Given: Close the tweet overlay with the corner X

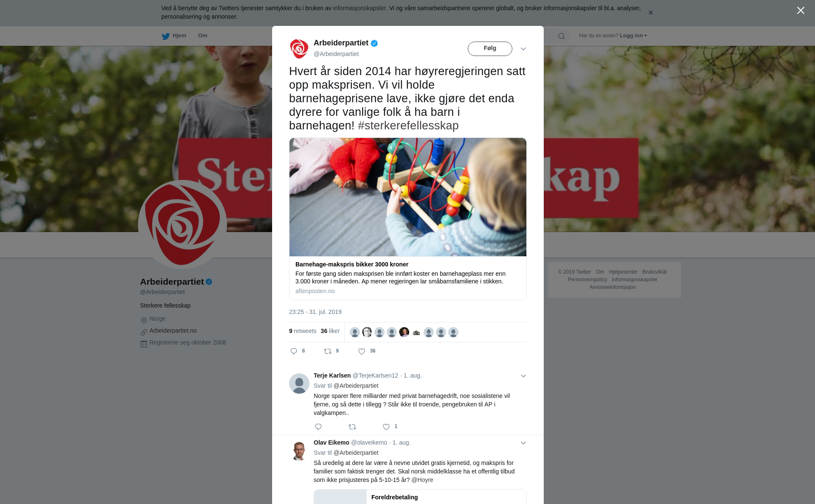Looking at the screenshot, I should click(801, 11).
